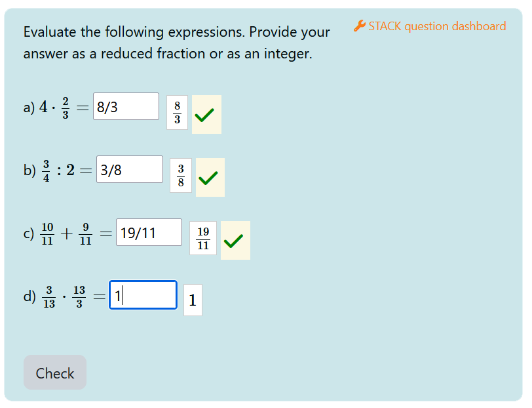Click the green checkmark for part b

point(210,177)
